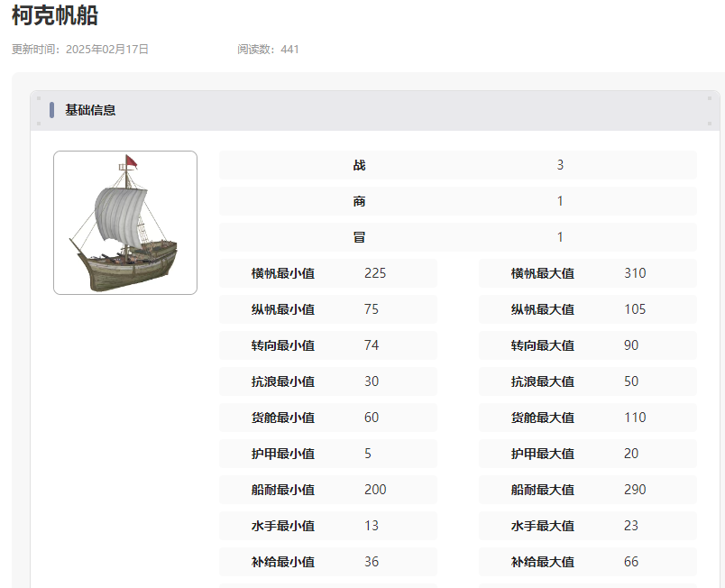Click the value 110 for 货舱最大值
The width and height of the screenshot is (725, 588).
(635, 418)
